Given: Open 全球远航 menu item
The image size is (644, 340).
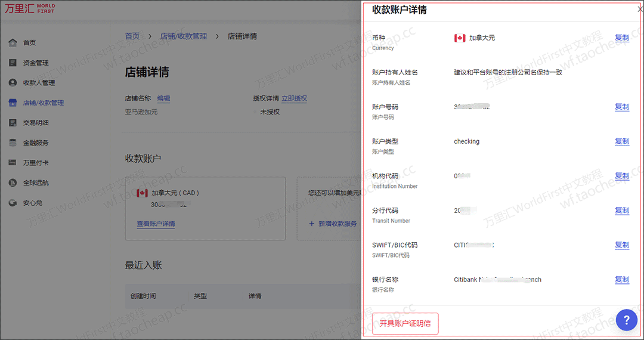Looking at the screenshot, I should coord(36,183).
